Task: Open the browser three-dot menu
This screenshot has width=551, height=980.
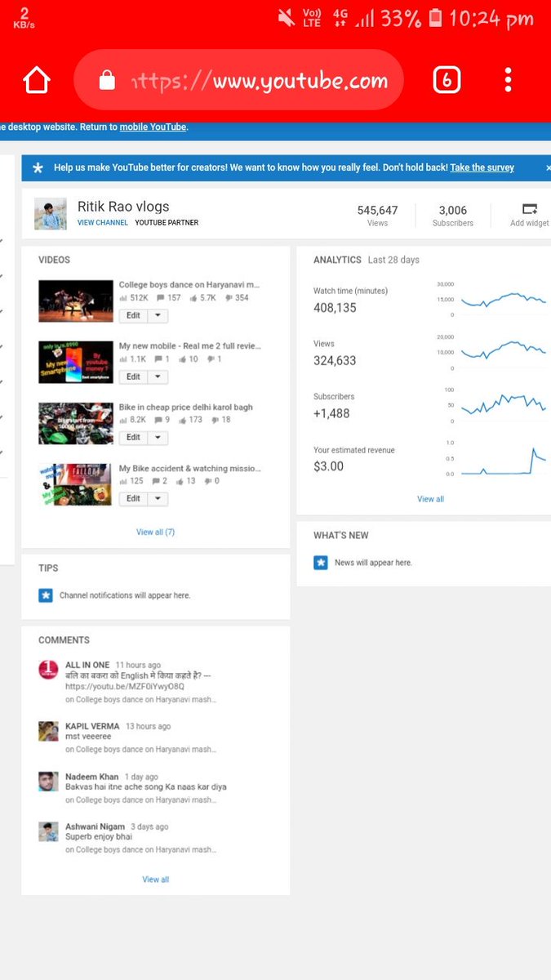Action: [x=508, y=80]
